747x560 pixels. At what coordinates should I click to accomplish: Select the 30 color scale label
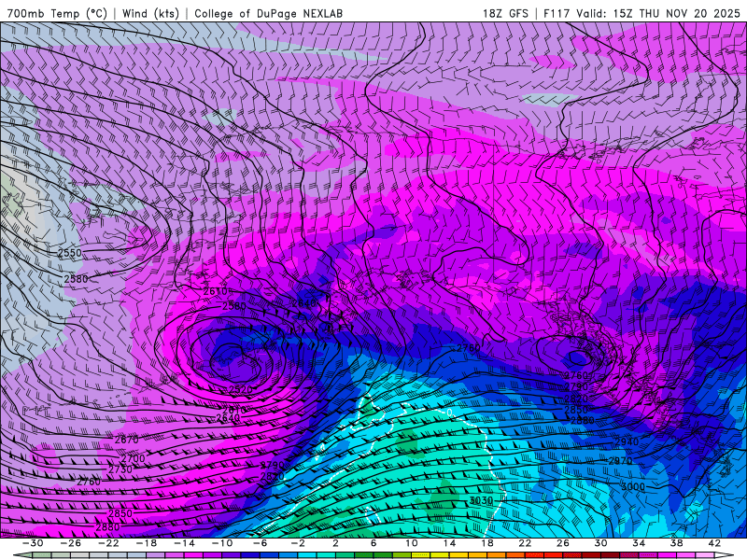point(600,543)
